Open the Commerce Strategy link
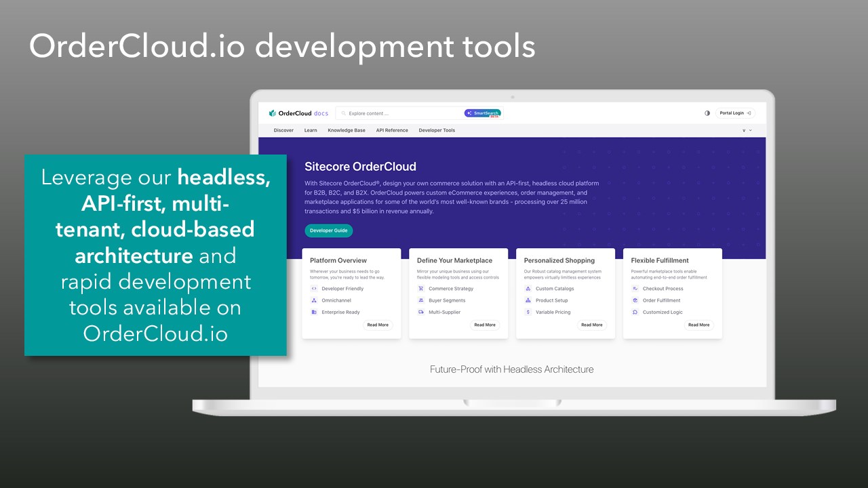Image resolution: width=868 pixels, height=488 pixels. click(451, 289)
